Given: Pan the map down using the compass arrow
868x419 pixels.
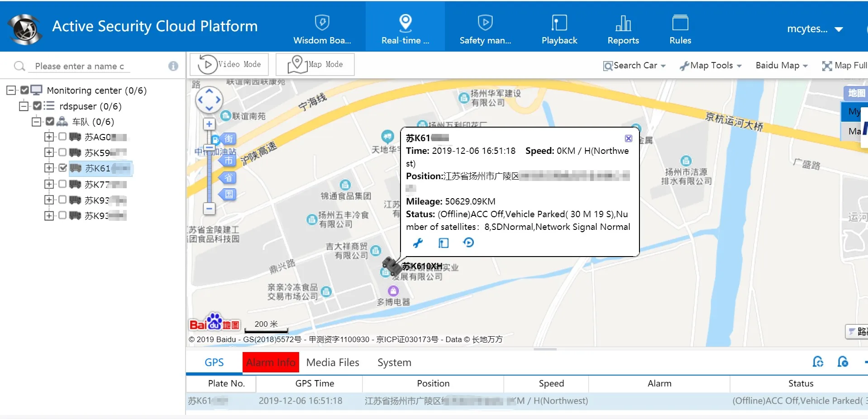Looking at the screenshot, I should [x=209, y=109].
